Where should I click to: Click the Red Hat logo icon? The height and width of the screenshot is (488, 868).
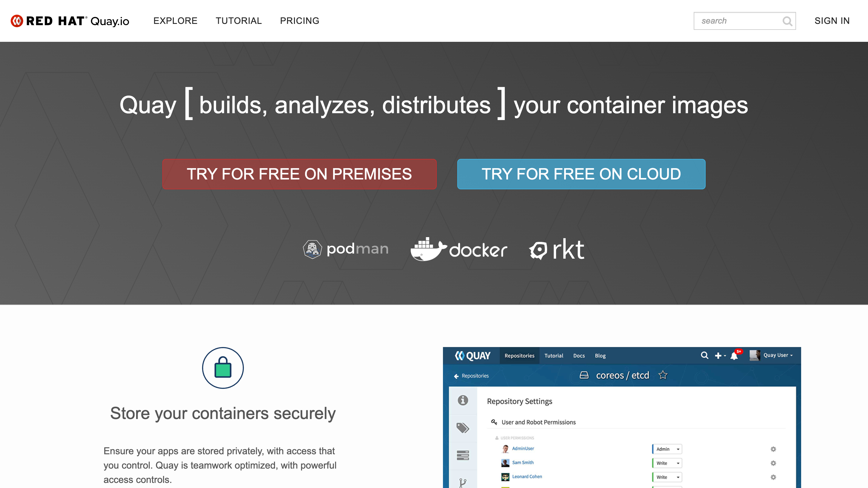pos(19,20)
